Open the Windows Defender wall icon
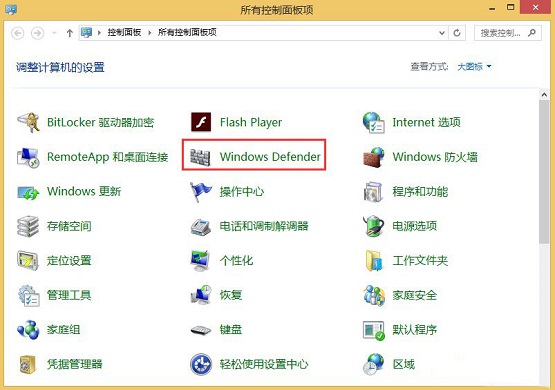 [200, 157]
